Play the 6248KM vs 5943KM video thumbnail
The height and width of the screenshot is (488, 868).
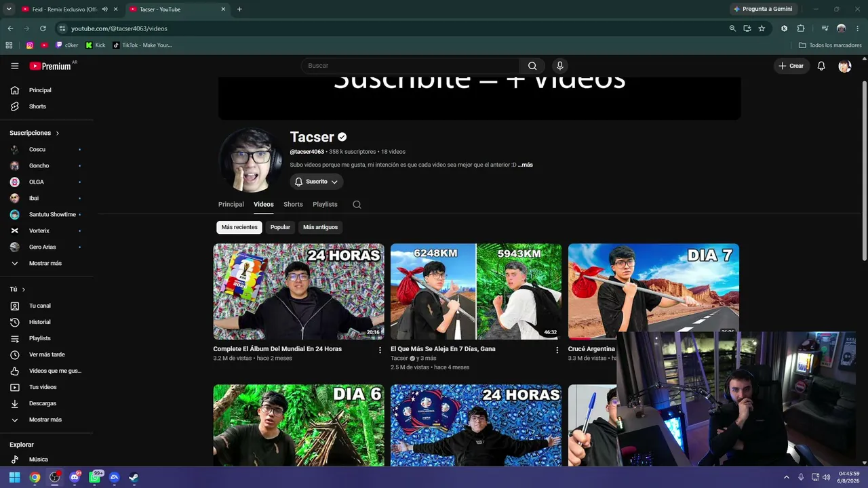coord(476,291)
